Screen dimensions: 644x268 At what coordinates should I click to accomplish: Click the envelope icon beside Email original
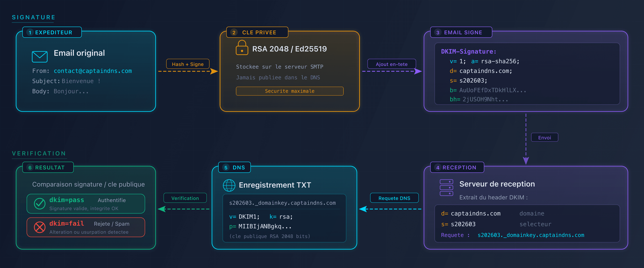click(40, 57)
